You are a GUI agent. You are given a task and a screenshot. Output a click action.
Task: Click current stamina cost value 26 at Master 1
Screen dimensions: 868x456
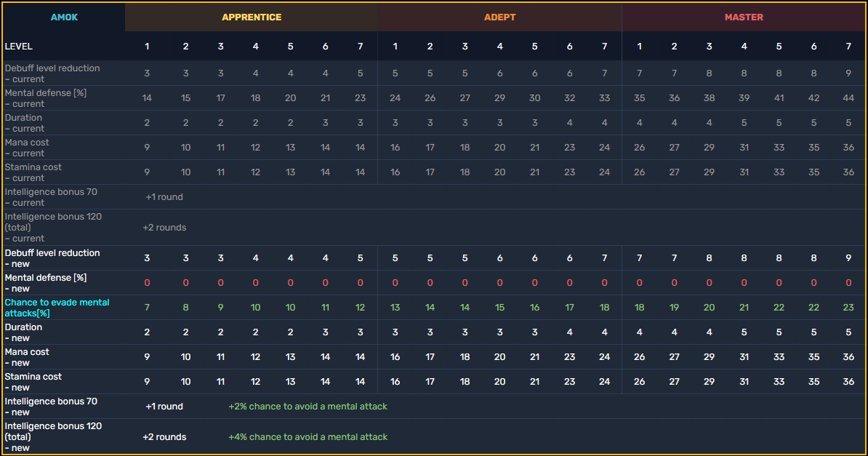click(x=639, y=172)
